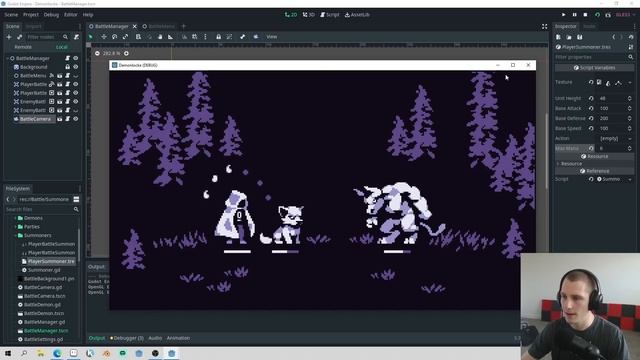
Task: Open the Action [empty] dropdown
Action: [x=615, y=139]
